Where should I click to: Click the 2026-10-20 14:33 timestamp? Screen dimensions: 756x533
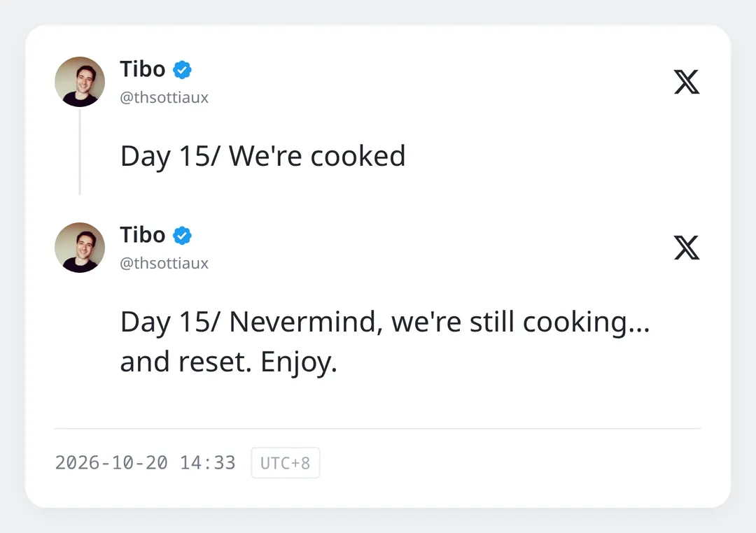point(145,462)
